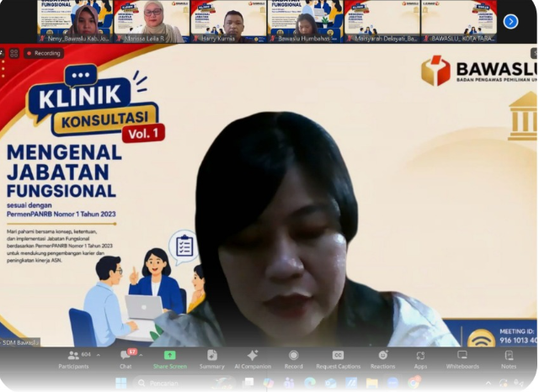Show next participants with blue arrow
This screenshot has width=539, height=392.
(511, 22)
